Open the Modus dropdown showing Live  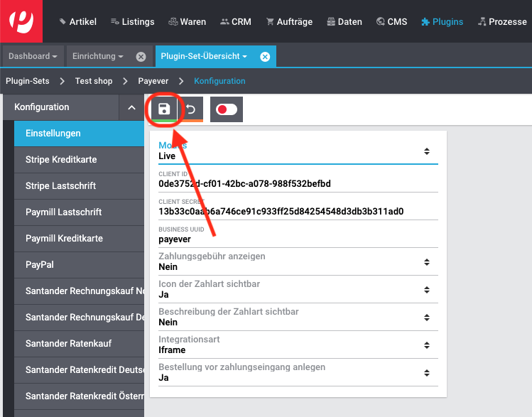click(x=298, y=151)
